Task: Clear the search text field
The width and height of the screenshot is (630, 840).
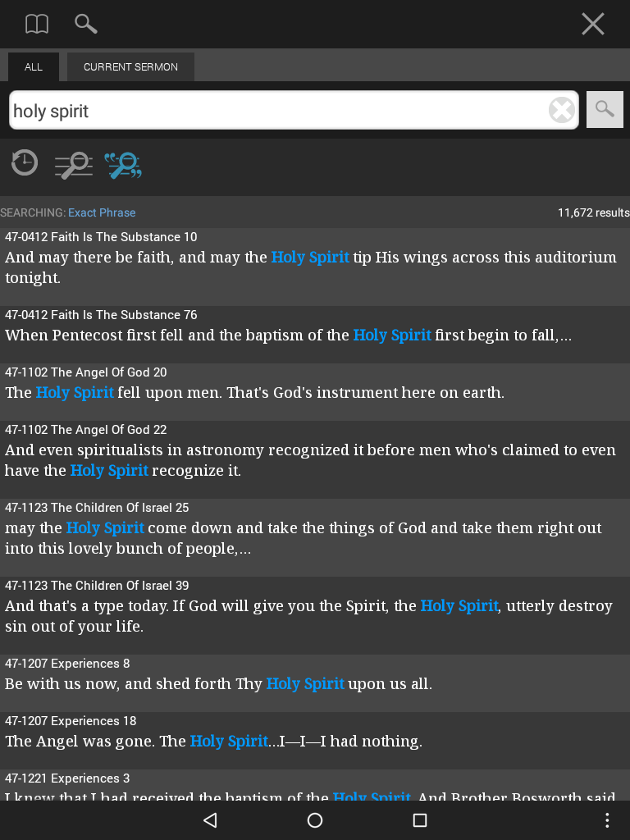Action: 561,111
